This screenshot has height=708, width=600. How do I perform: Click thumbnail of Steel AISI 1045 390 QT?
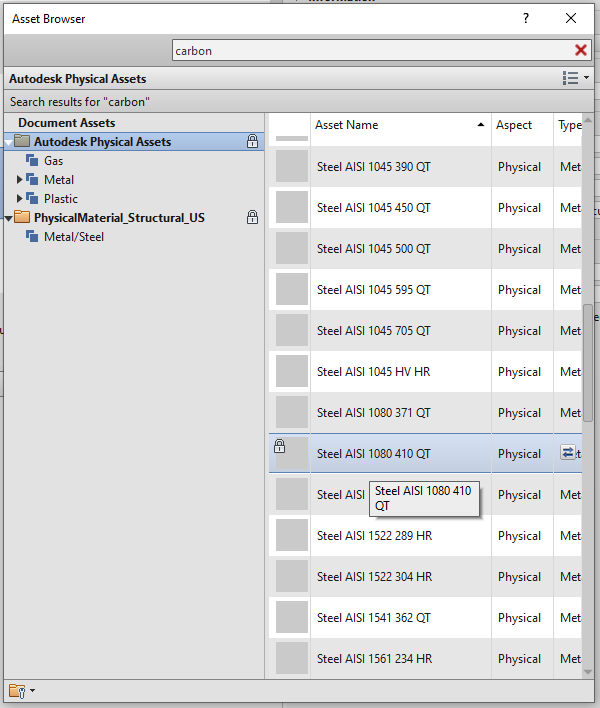292,166
